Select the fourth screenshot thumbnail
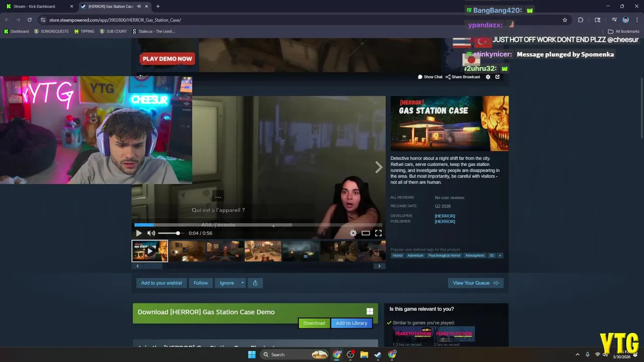The height and width of the screenshot is (362, 644). [263, 251]
